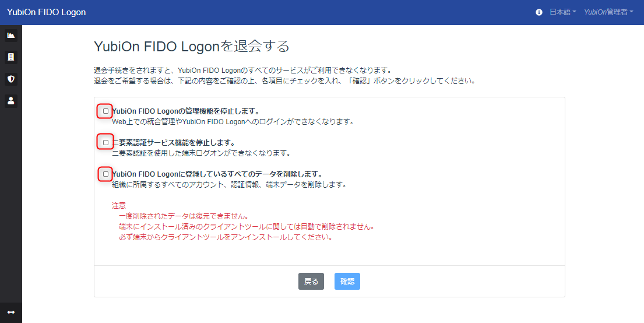
Task: Open the user account icon in sidebar
Action: (x=11, y=100)
